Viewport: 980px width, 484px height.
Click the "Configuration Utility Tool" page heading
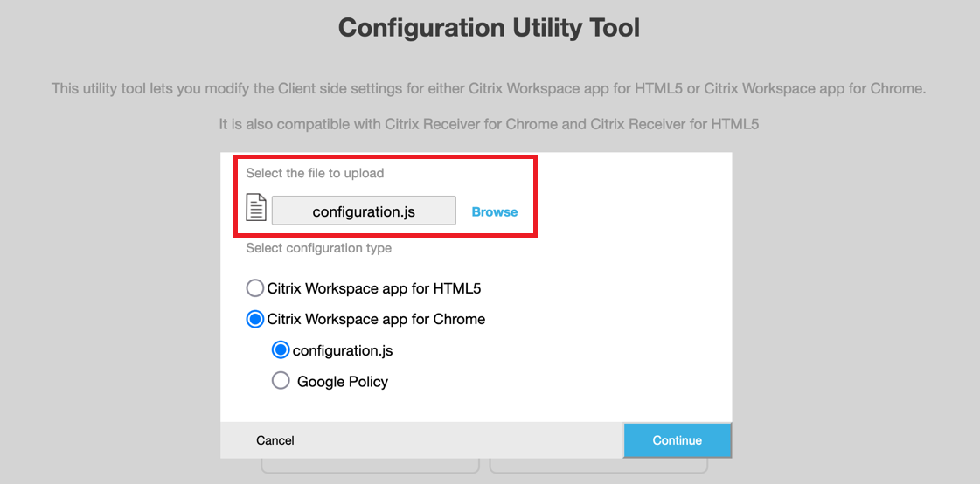pos(490,28)
